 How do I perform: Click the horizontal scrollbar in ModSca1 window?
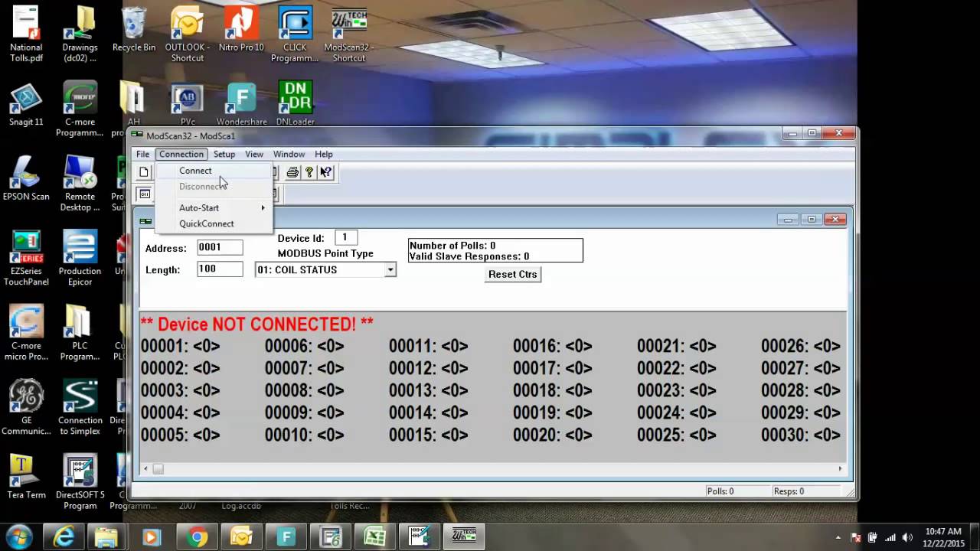coord(494,469)
